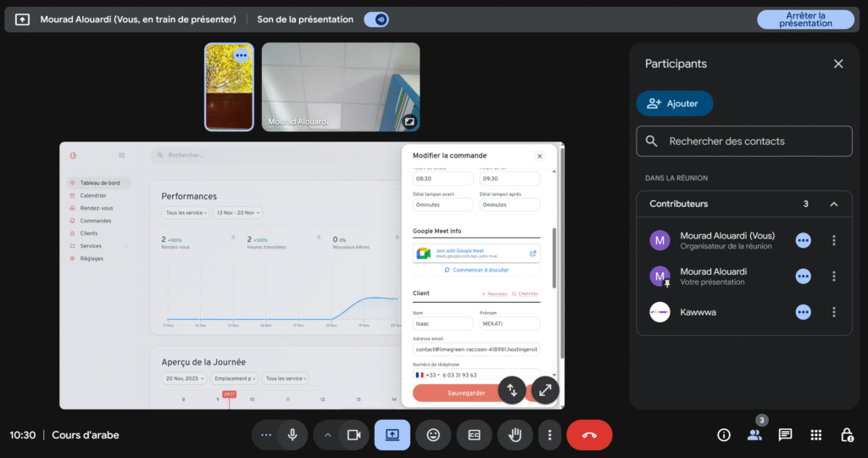Toggle the people panel icon
The image size is (868, 458).
click(754, 435)
